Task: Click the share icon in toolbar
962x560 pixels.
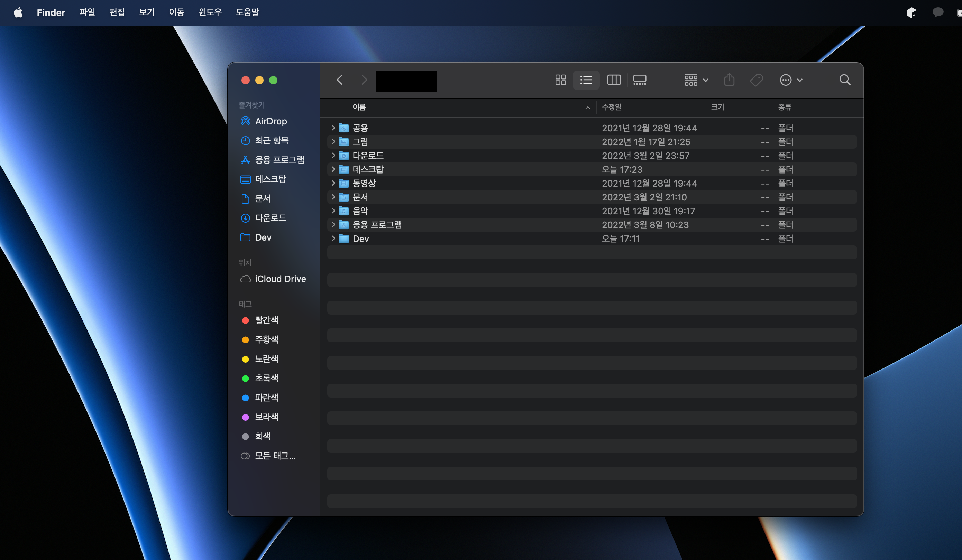Action: pos(729,80)
